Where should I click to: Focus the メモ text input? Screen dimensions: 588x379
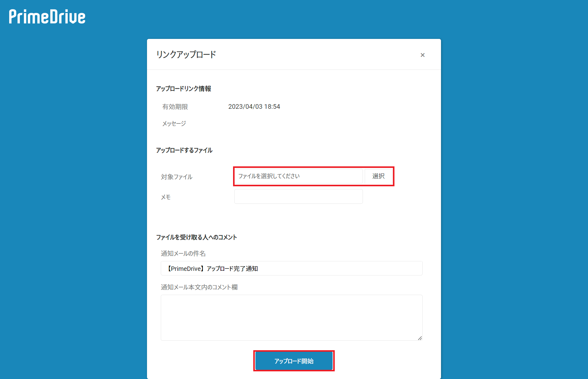[x=298, y=196]
